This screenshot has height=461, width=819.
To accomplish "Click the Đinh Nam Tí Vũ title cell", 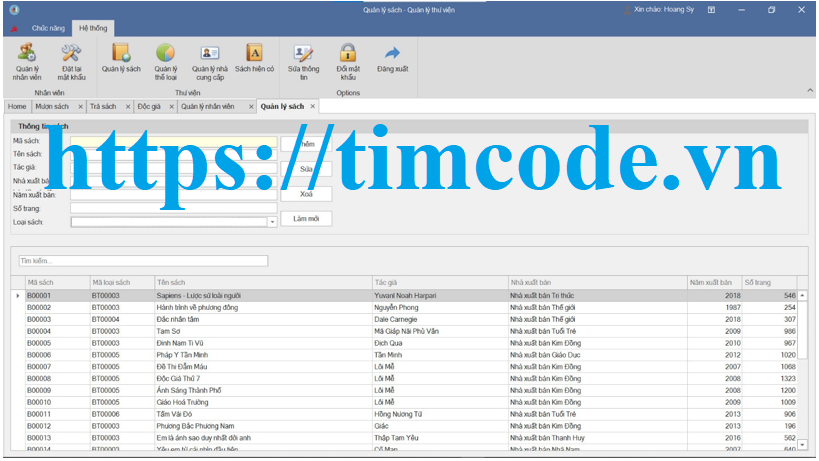I will pos(263,343).
